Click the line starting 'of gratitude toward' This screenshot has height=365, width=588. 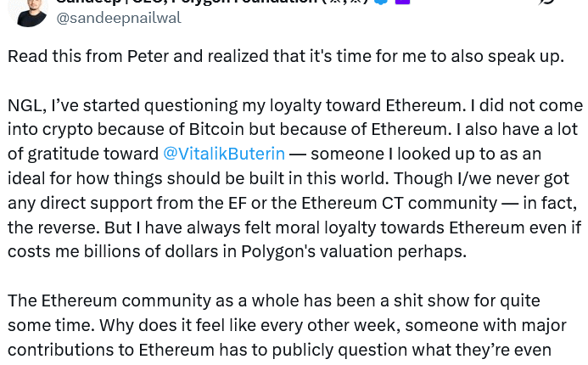[x=83, y=154]
